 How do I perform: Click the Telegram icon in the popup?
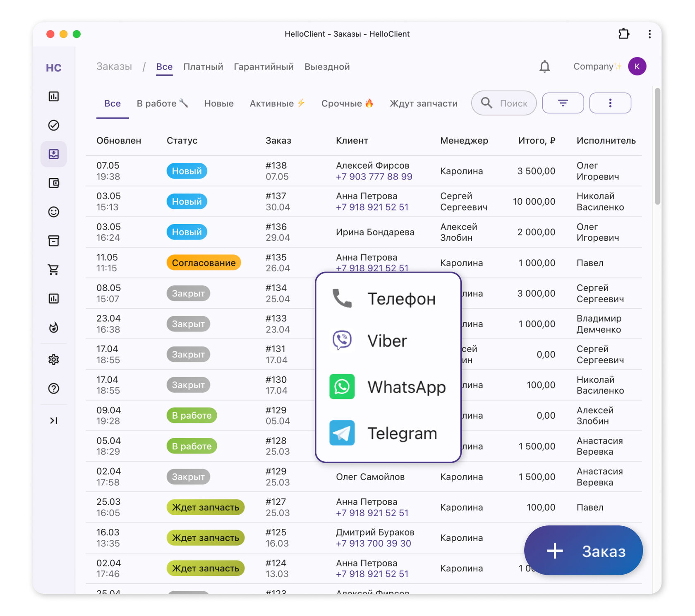[x=342, y=433]
